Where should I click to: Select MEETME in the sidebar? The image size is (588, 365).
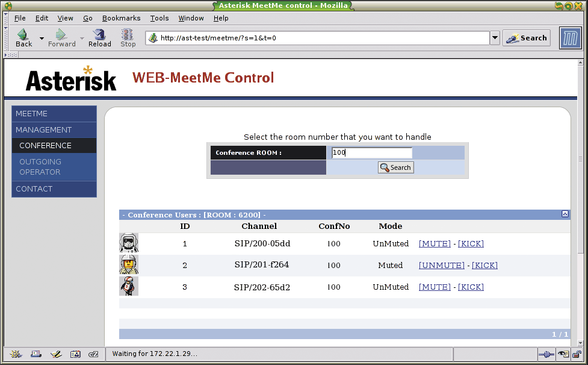54,114
